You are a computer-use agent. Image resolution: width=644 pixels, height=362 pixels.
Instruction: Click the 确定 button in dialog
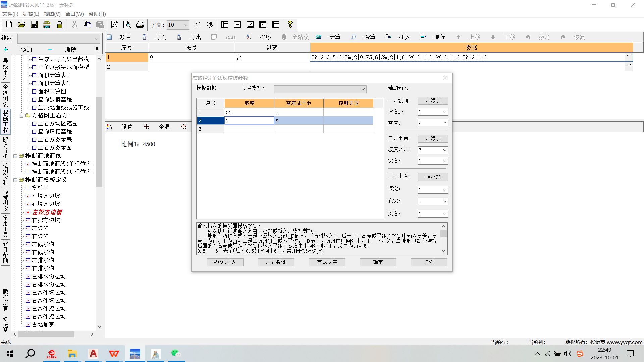378,262
